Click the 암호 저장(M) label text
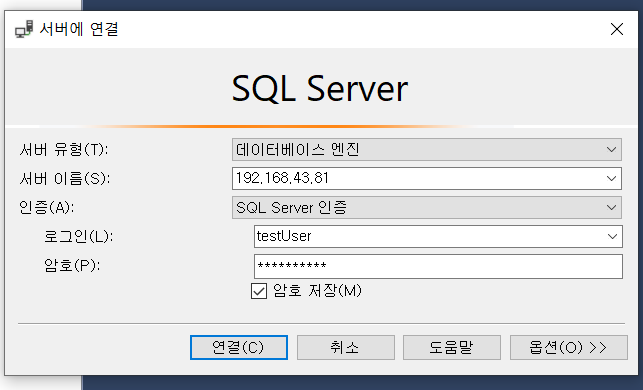 (317, 291)
